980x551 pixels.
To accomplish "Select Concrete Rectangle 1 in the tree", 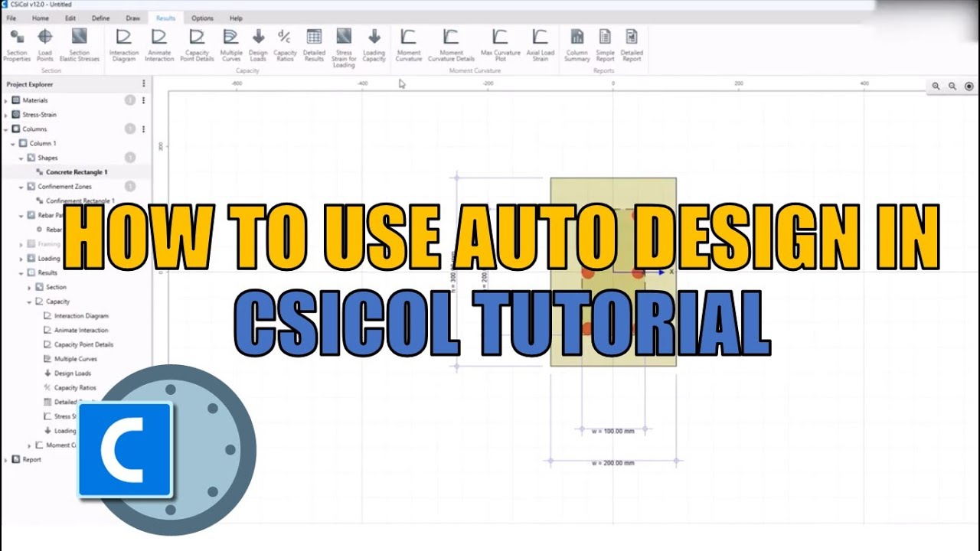I will (77, 172).
